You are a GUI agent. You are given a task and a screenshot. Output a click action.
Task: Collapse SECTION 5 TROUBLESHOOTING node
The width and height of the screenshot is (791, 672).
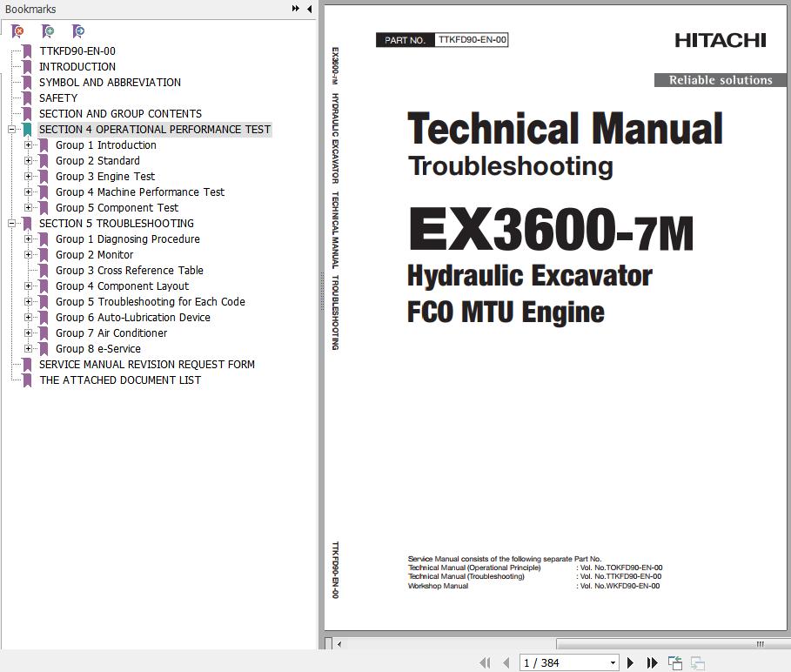click(x=11, y=224)
